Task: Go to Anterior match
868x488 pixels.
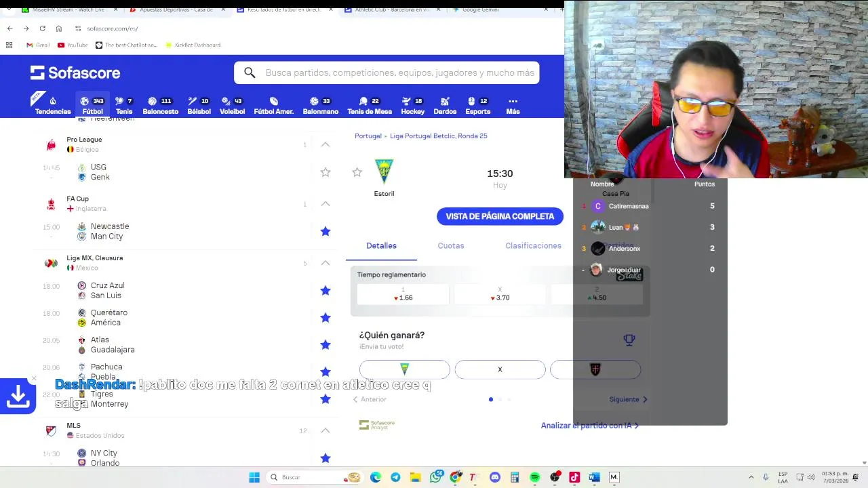Action: [x=370, y=399]
